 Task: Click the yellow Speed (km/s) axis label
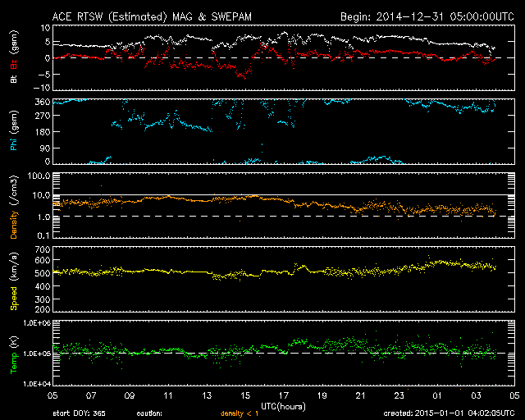13,280
